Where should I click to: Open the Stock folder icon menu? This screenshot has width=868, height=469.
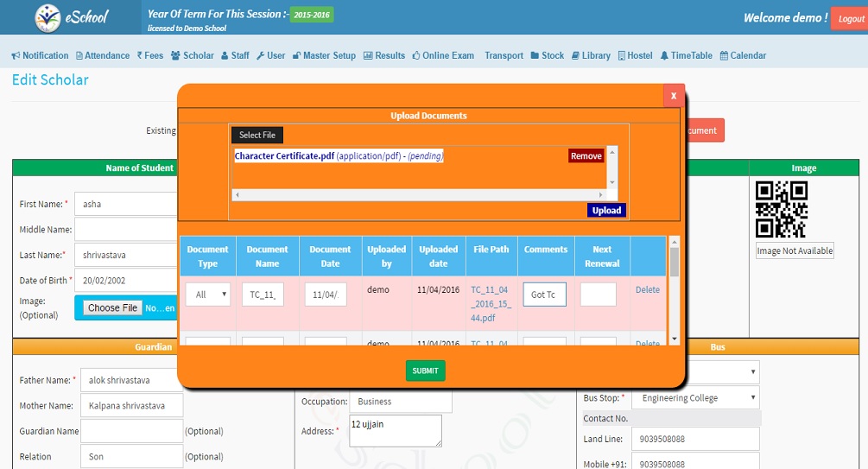click(547, 55)
